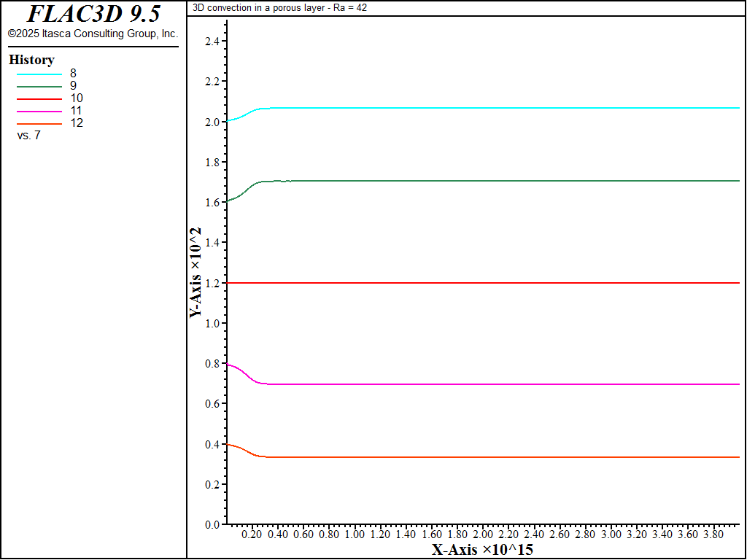The image size is (747, 560).
Task: Click the 2.00 tick label on X axis
Action: click(483, 534)
